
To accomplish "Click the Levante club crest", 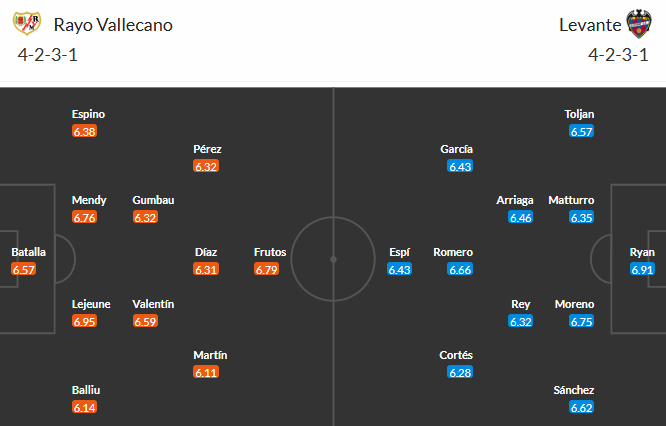I will (x=639, y=24).
